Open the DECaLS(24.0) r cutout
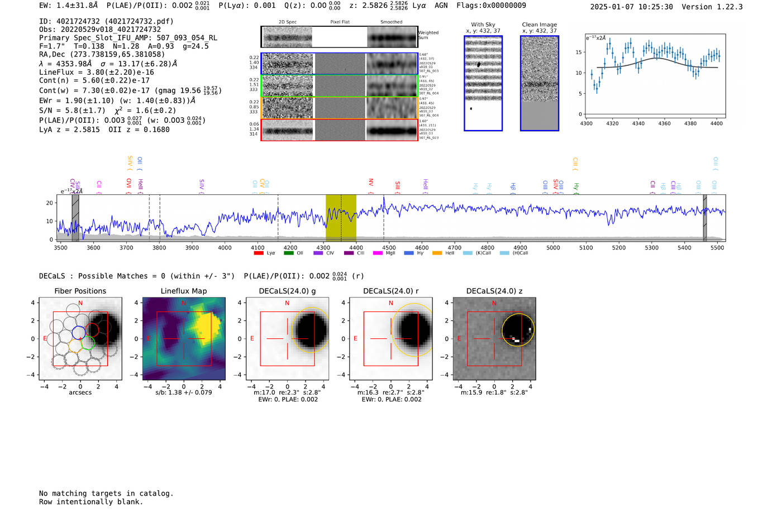 (x=390, y=339)
